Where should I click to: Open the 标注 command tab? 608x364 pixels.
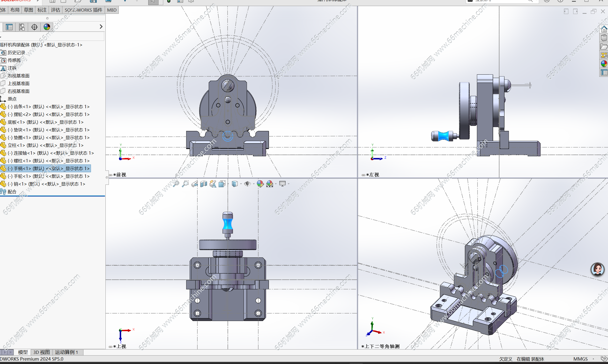42,10
